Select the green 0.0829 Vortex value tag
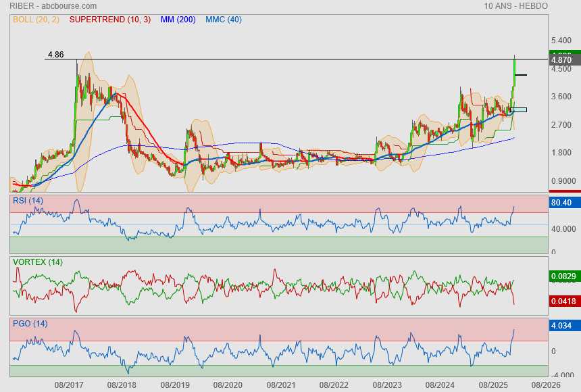The image size is (581, 392). pyautogui.click(x=561, y=276)
